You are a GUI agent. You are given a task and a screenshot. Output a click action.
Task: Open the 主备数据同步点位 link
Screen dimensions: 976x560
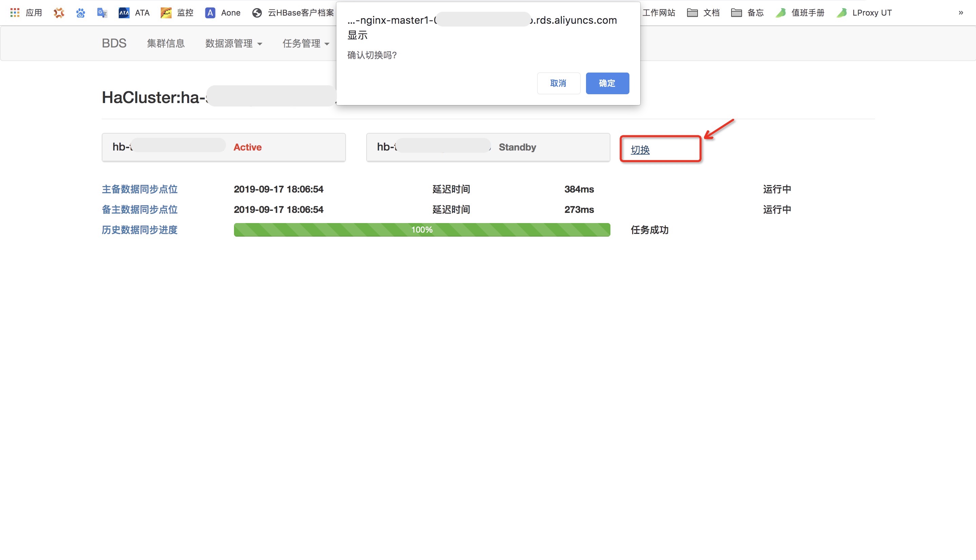pyautogui.click(x=140, y=189)
